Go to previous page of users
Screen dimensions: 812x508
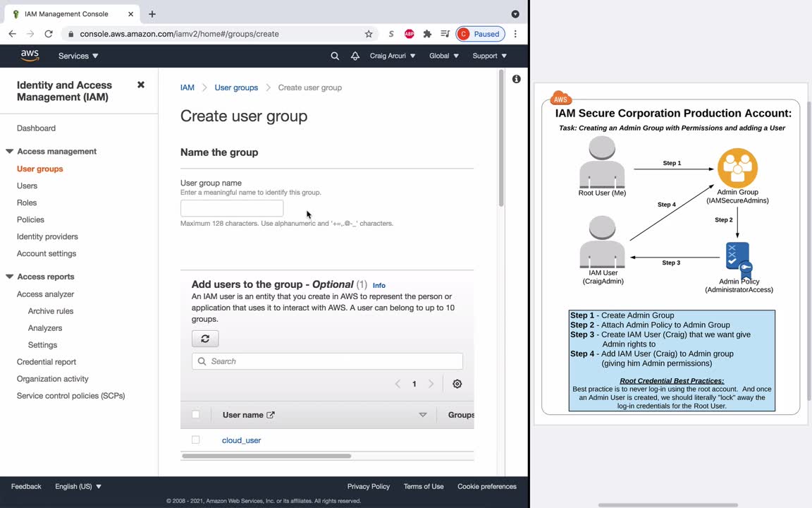pyautogui.click(x=398, y=384)
